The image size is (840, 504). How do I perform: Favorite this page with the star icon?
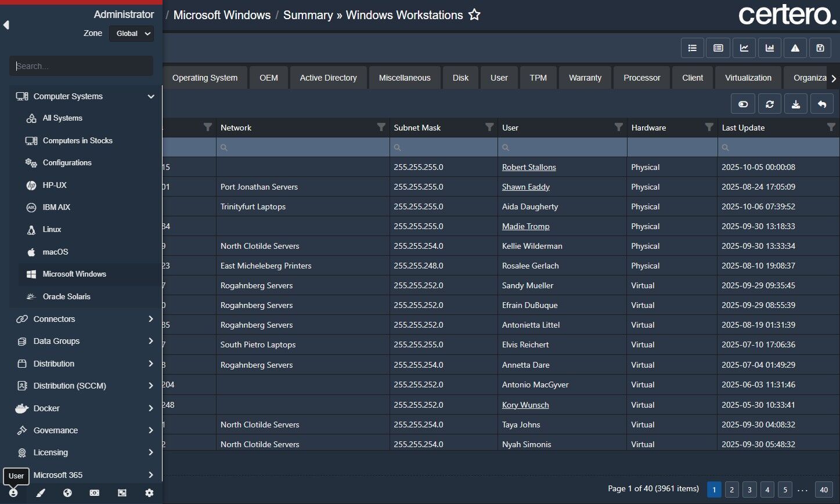474,15
